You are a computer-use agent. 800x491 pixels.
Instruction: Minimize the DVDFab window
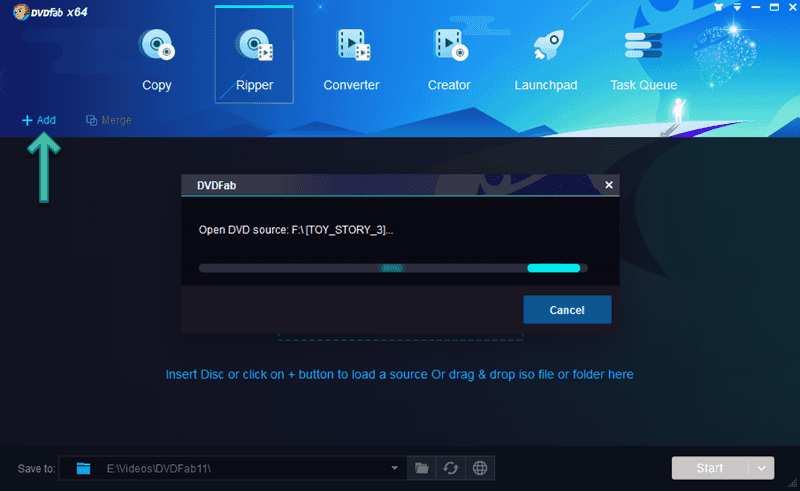point(756,7)
